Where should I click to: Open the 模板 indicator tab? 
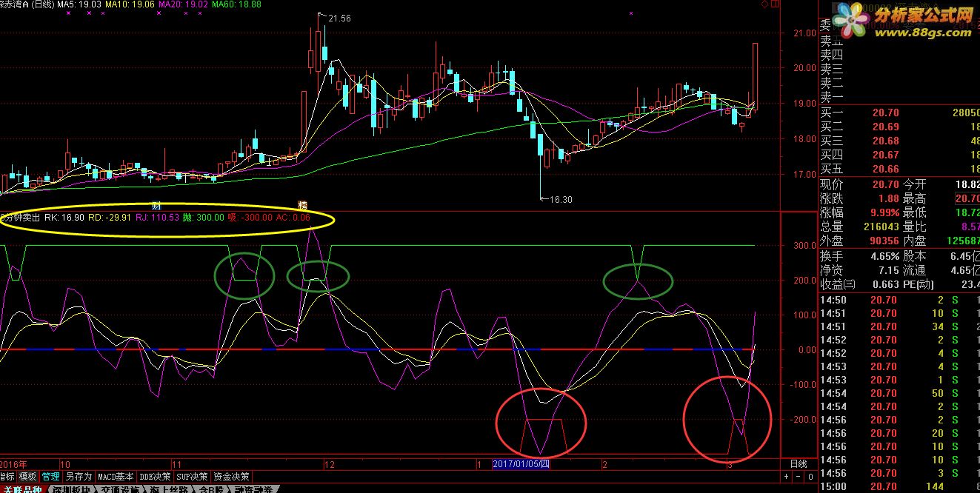point(27,477)
